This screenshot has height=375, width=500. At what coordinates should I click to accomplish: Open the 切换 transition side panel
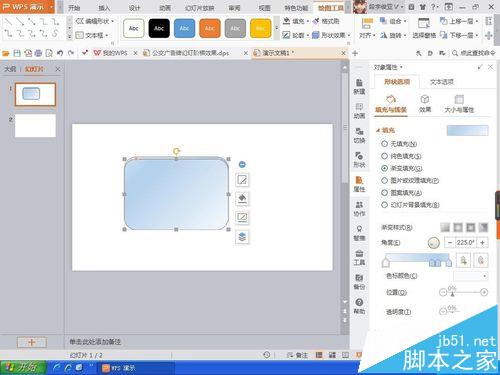[359, 135]
